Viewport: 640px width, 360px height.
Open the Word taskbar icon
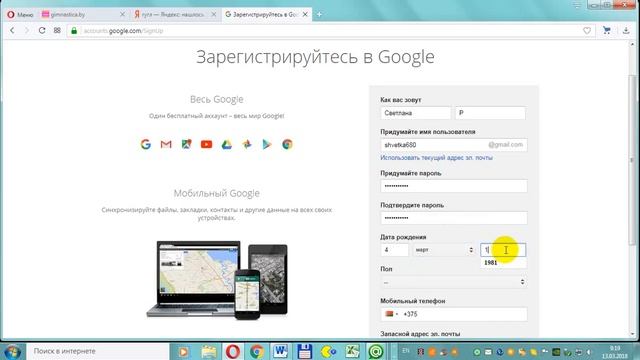coord(281,351)
